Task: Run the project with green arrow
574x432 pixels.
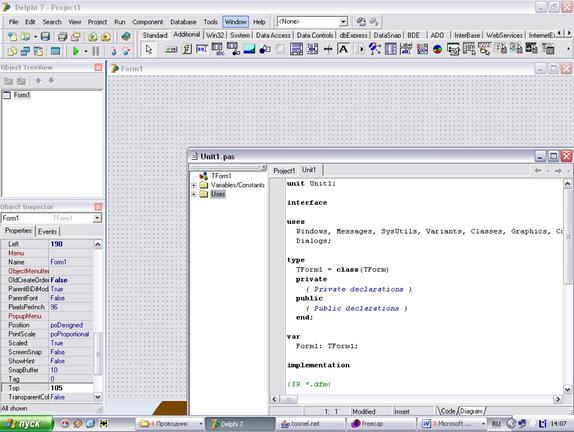Action: [x=75, y=51]
